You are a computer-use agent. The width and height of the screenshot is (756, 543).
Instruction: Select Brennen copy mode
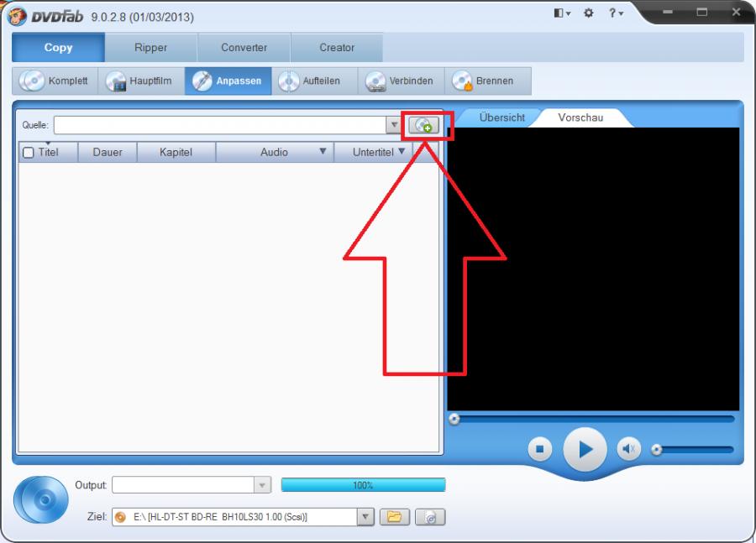click(488, 81)
